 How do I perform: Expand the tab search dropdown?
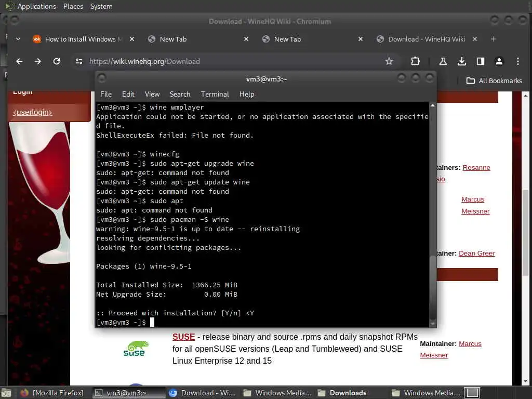[x=18, y=39]
